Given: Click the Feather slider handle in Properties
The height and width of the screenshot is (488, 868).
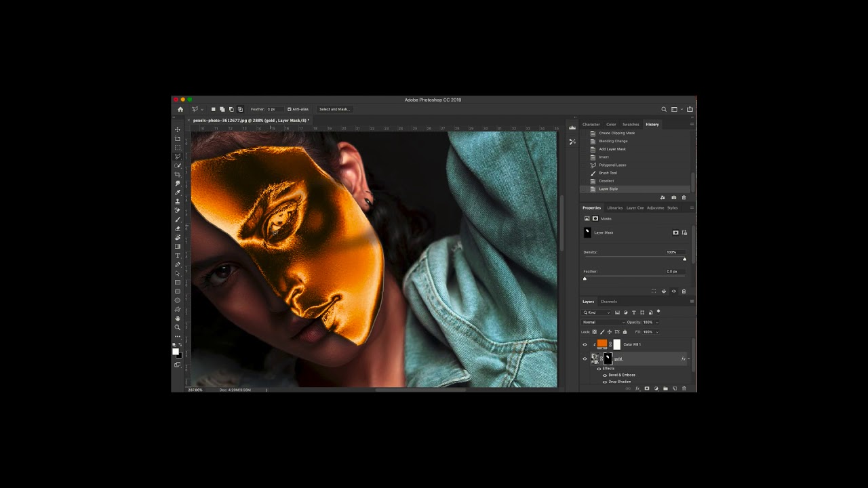Looking at the screenshot, I should tap(585, 279).
